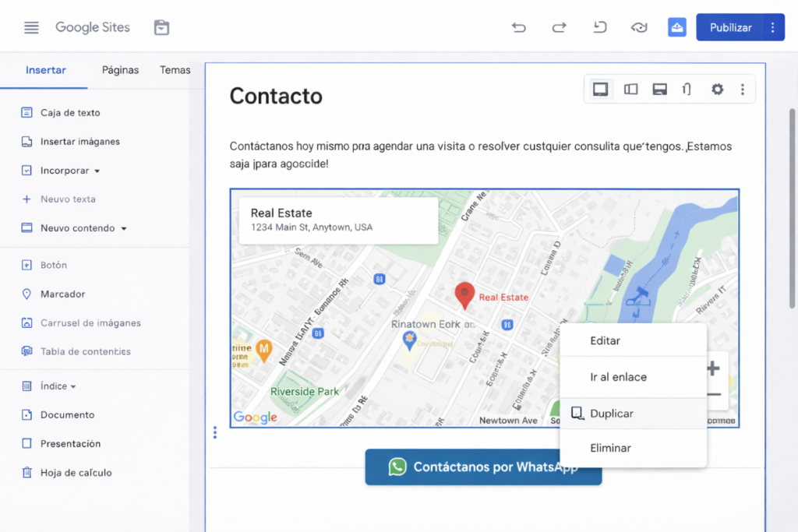Open version history

[x=599, y=26]
